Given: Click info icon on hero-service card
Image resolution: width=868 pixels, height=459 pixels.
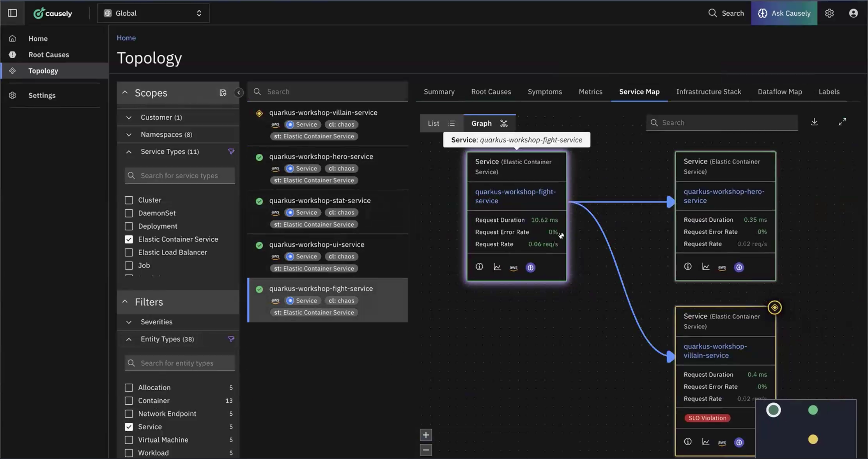Looking at the screenshot, I should 688,267.
